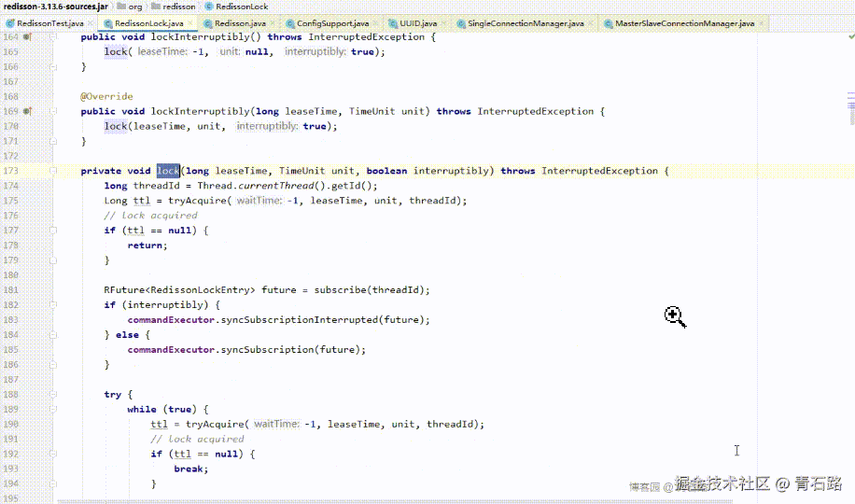
Task: Click redisson-3.13.6-sources.jar breadcrumb
Action: (x=56, y=7)
